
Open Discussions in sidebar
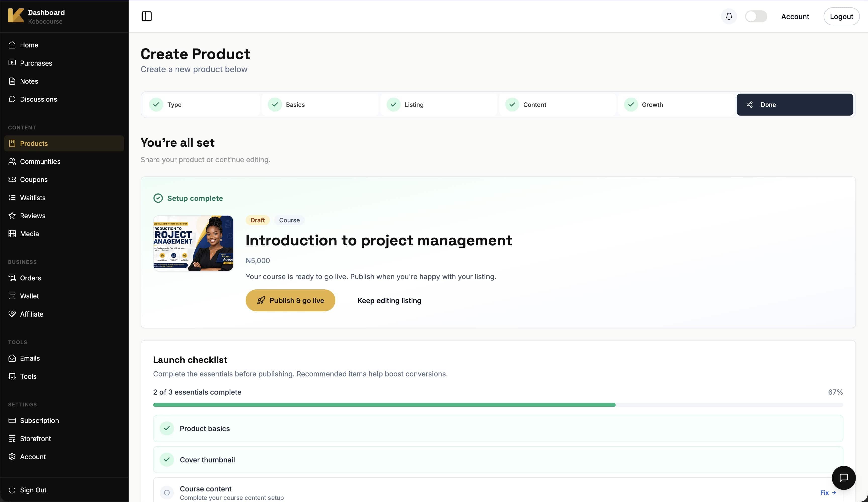click(64, 99)
